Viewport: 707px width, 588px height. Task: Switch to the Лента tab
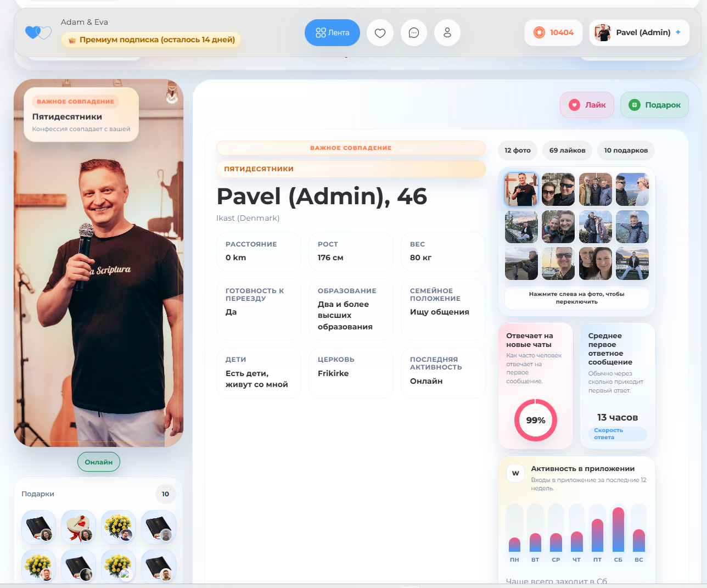(x=332, y=33)
